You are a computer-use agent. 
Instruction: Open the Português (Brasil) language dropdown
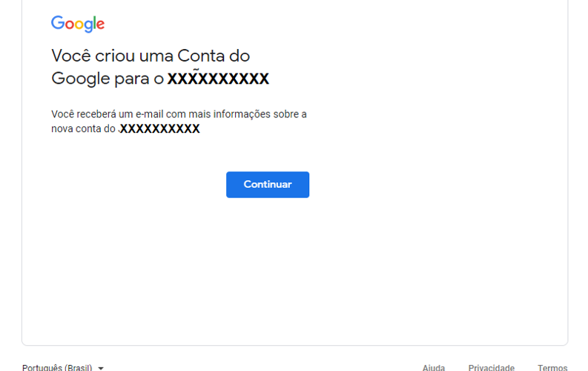pos(62,367)
